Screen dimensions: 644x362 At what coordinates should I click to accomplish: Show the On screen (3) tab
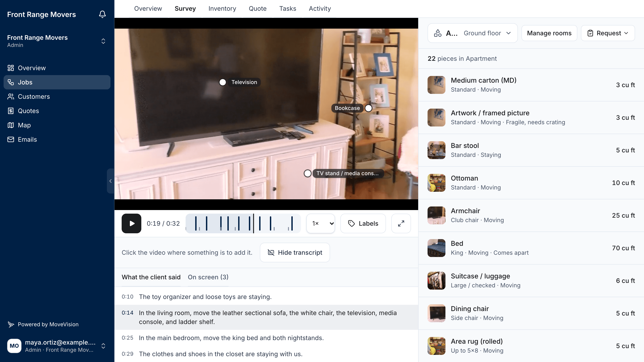tap(208, 277)
